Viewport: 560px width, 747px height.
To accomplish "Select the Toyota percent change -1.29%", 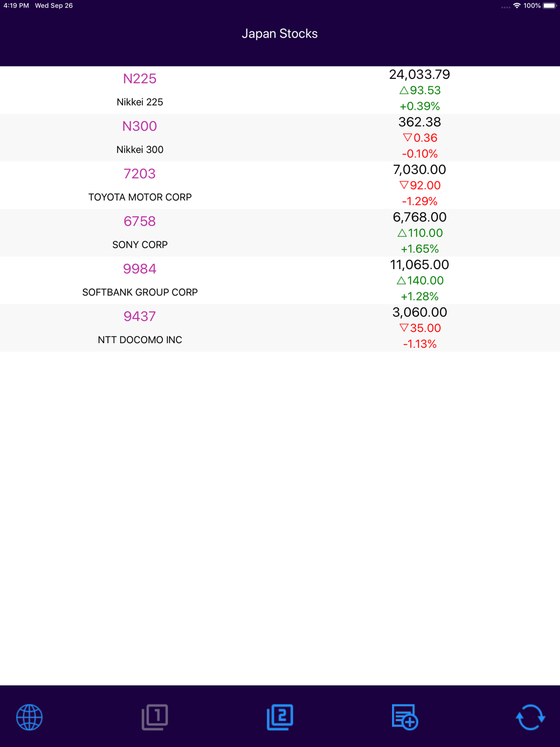I will tap(420, 201).
